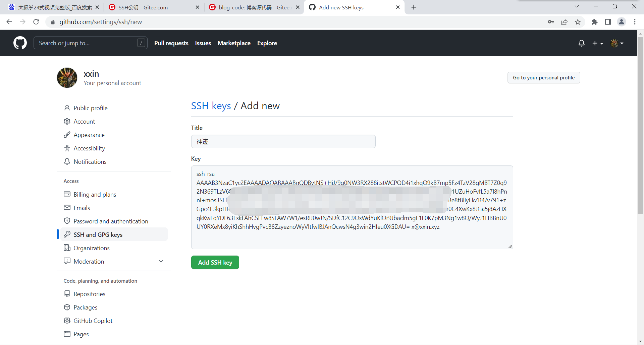644x345 pixels.
Task: Click the share page icon
Action: click(x=564, y=22)
